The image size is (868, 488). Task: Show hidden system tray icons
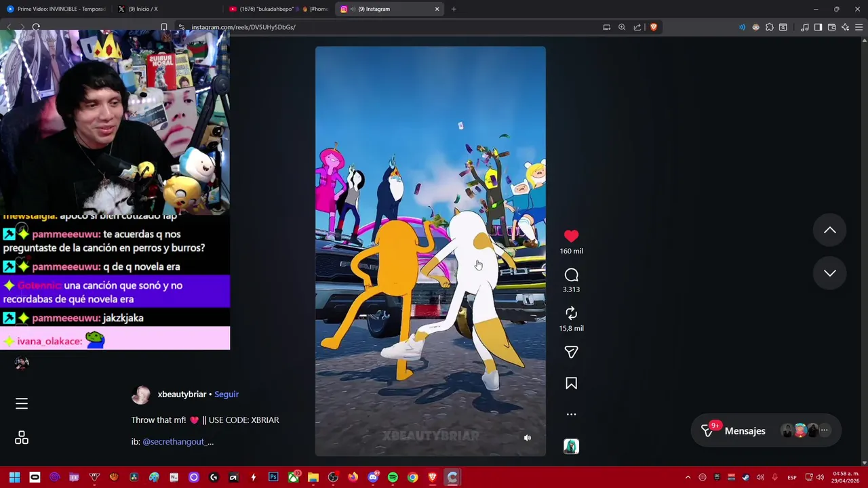pos(688,477)
